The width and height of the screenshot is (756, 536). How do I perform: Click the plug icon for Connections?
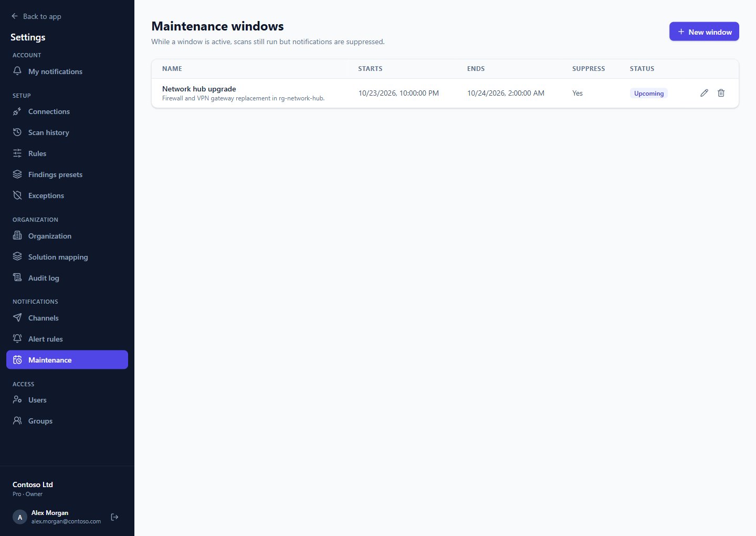coord(17,111)
